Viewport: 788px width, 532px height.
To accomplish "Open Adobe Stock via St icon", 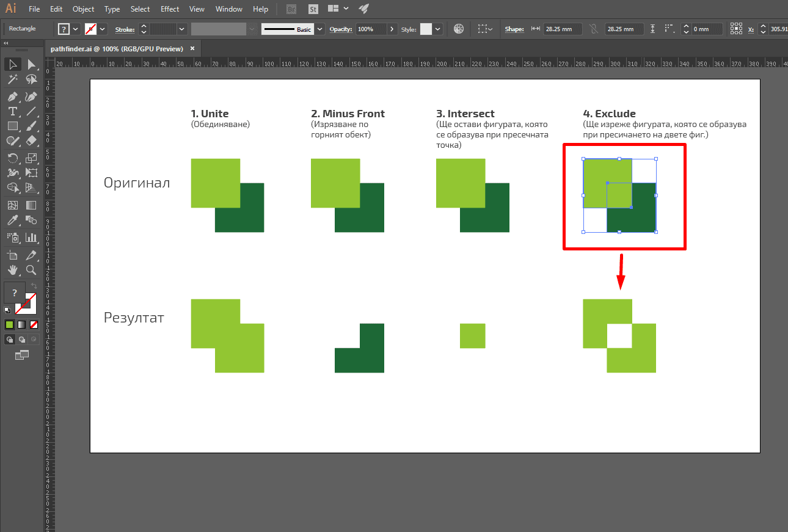I will coord(313,9).
